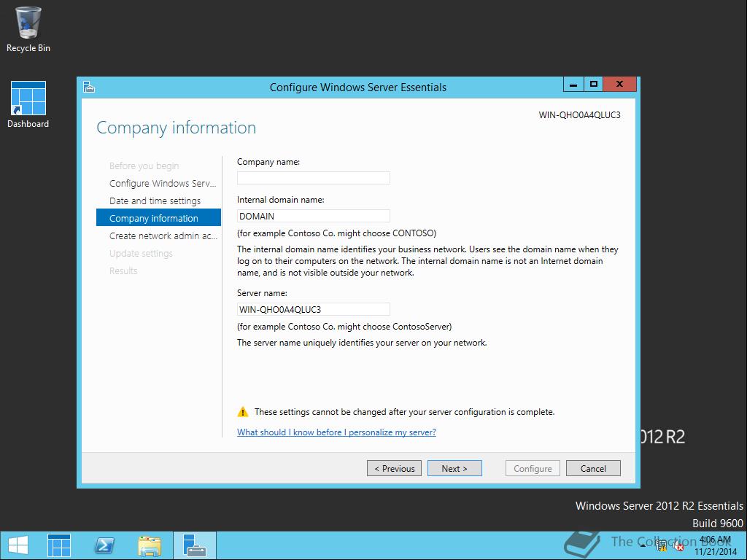
Task: Cancel the configuration wizard
Action: (x=593, y=468)
